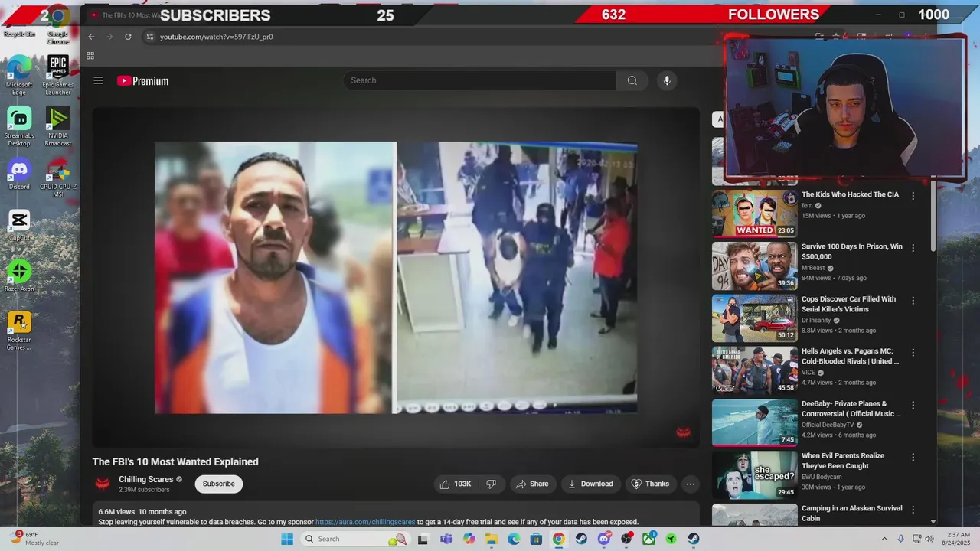Click the VICE channel name

click(808, 373)
